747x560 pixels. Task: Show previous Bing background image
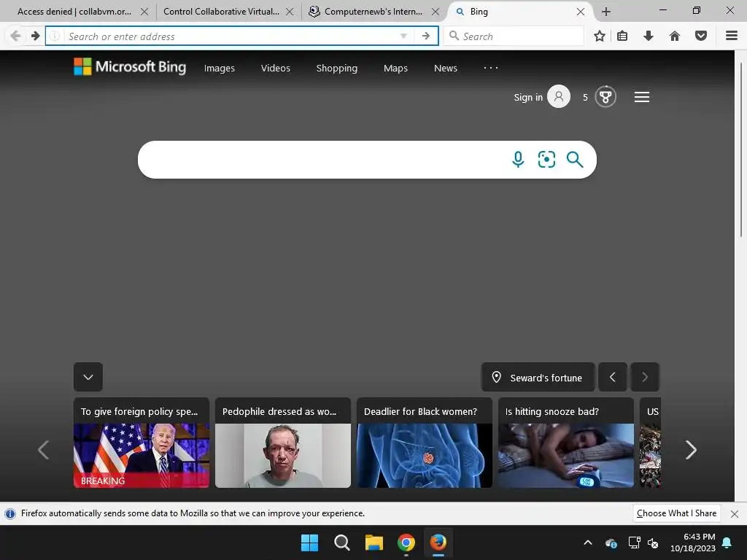[x=613, y=377]
